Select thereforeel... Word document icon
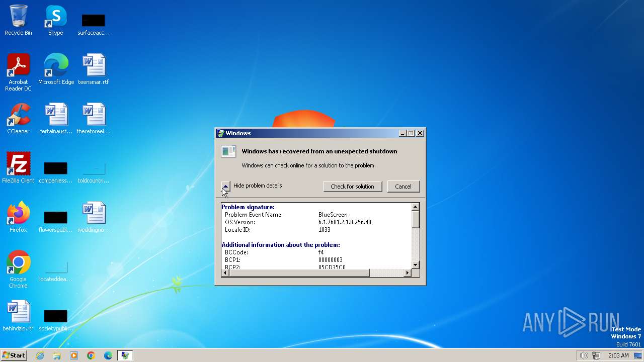Screen dimensions: 644x362 tap(94, 119)
